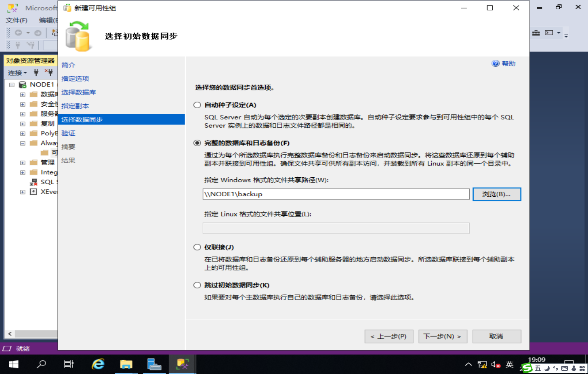Open Server Manager from the taskbar
The image size is (588, 374).
tap(154, 364)
